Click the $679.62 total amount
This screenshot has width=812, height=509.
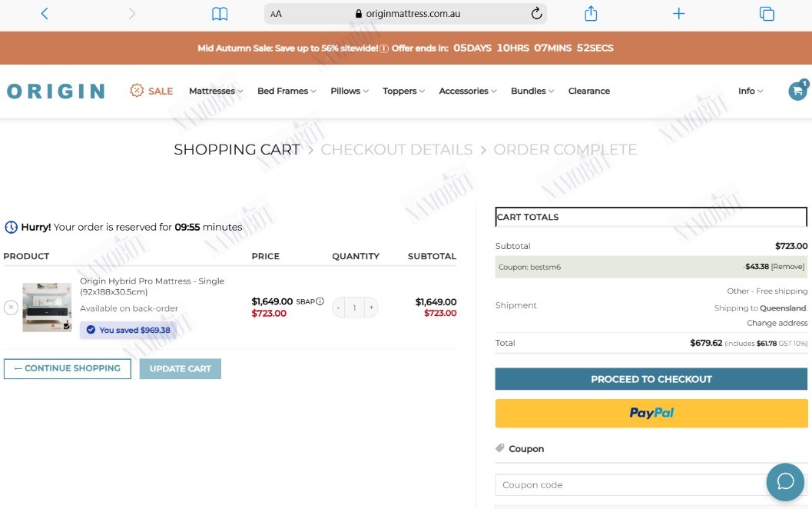[x=706, y=343]
